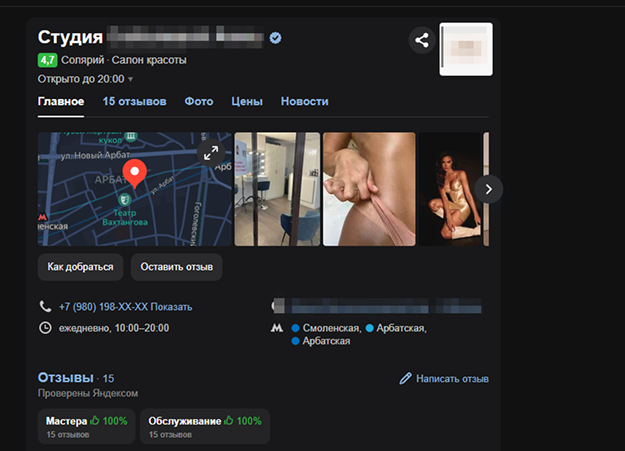Switch to the Главное tab
Viewport: 625px width, 451px height.
tap(61, 102)
